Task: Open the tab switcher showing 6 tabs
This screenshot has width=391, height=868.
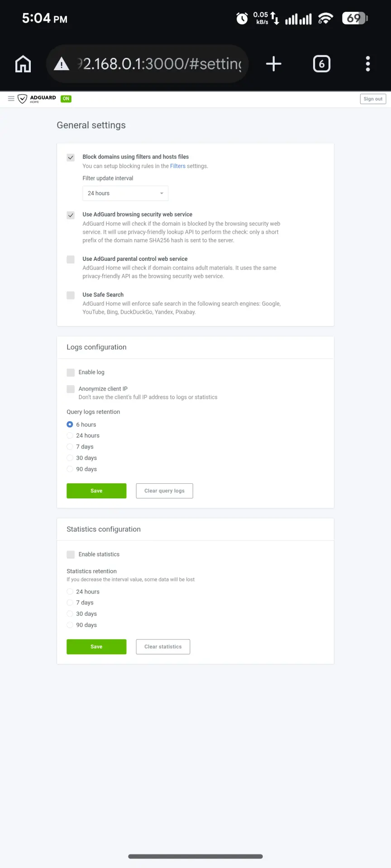Action: pyautogui.click(x=322, y=64)
